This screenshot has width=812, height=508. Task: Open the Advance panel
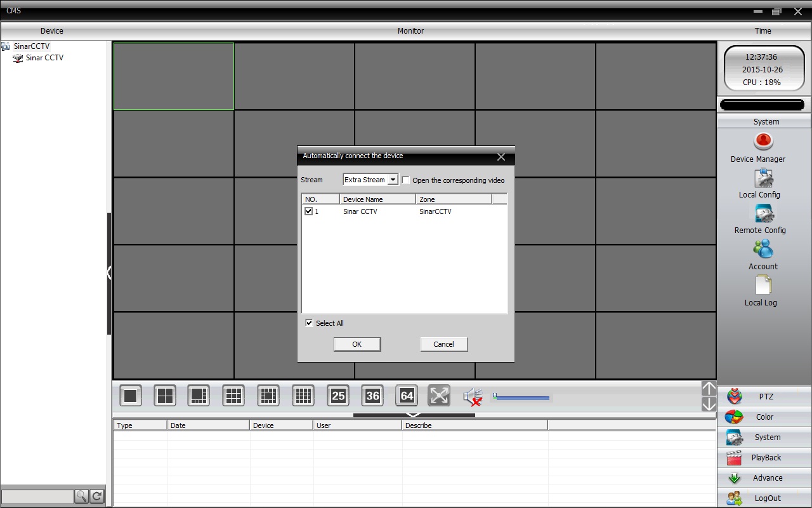(x=764, y=478)
